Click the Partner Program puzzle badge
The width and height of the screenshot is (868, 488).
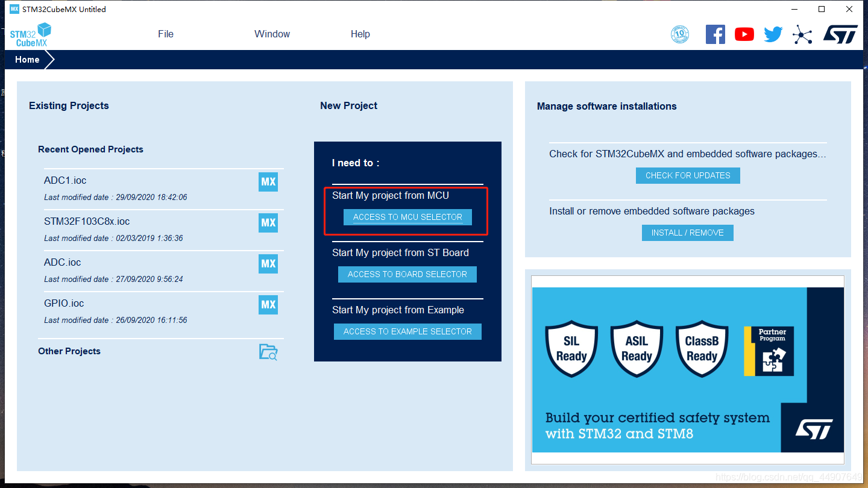769,351
